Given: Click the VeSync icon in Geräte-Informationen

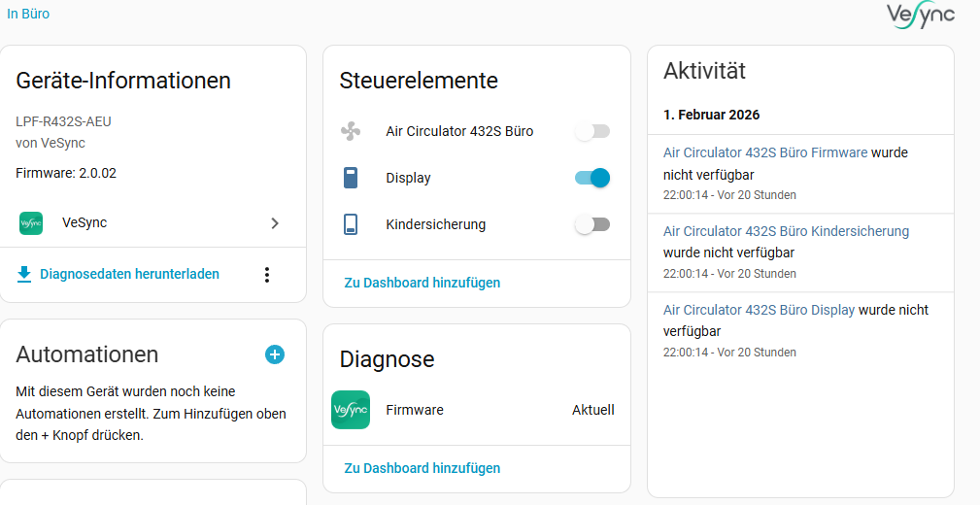Looking at the screenshot, I should coord(31,223).
